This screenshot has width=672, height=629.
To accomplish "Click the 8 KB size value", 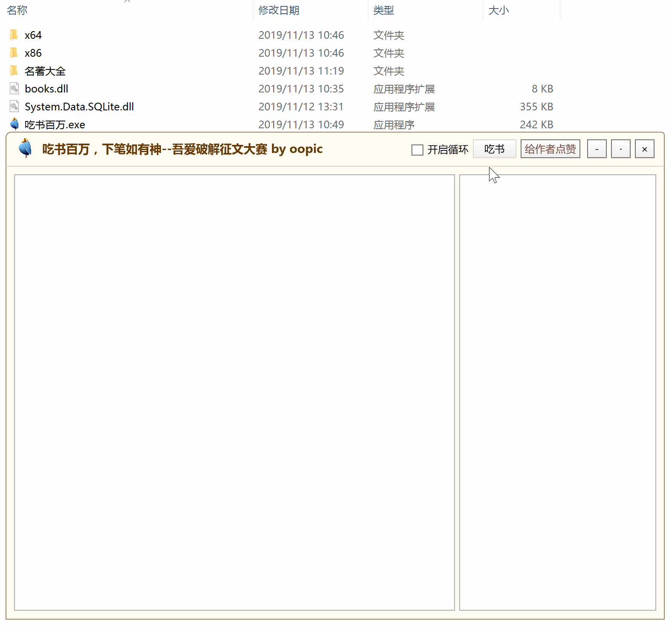I will tap(542, 89).
